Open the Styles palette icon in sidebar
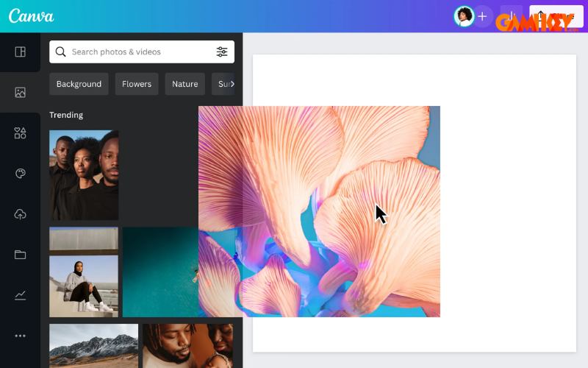588x368 pixels. tap(21, 174)
